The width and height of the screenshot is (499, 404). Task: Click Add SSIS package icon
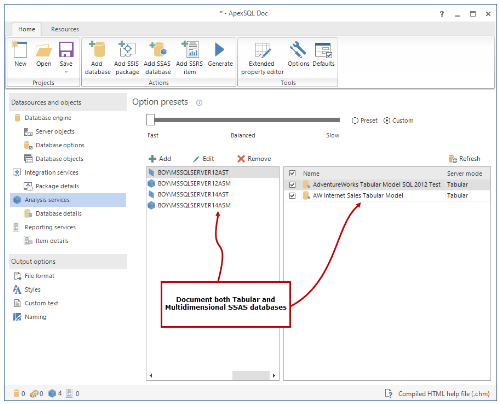click(127, 49)
